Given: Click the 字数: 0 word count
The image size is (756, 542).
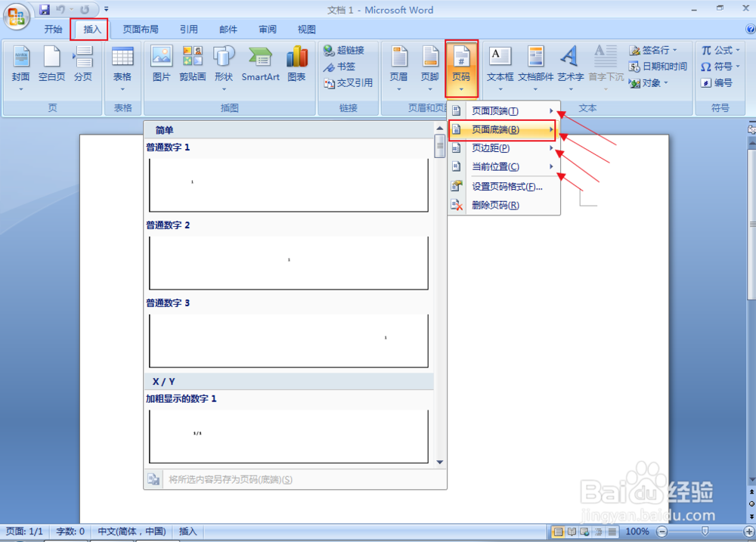Looking at the screenshot, I should click(x=70, y=531).
